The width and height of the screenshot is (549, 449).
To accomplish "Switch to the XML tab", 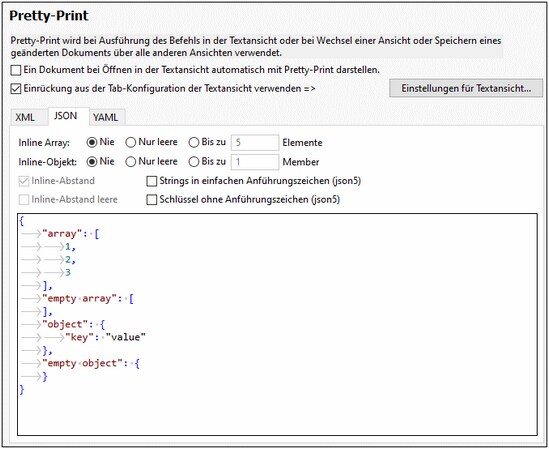I will click(x=25, y=117).
